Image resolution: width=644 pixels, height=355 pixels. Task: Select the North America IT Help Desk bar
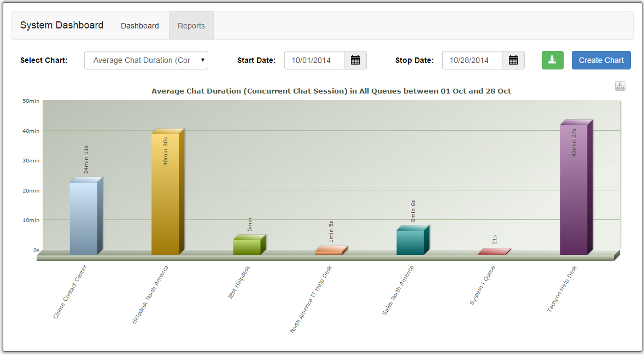pyautogui.click(x=331, y=251)
